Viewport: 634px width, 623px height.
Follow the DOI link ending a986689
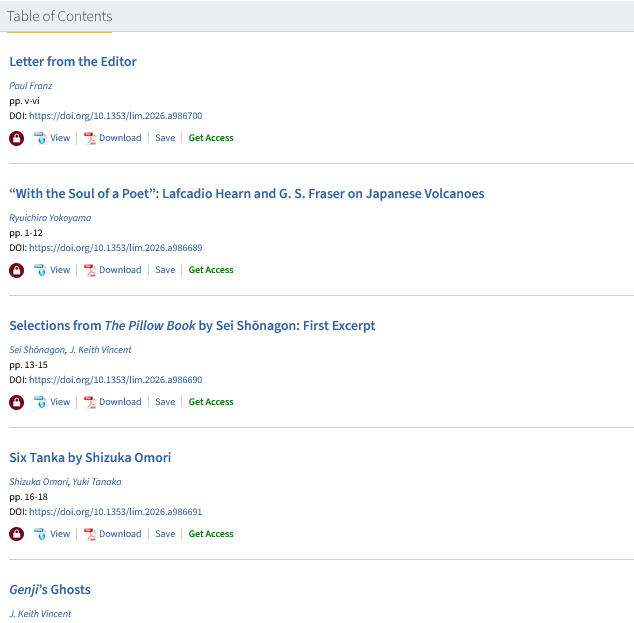(116, 248)
